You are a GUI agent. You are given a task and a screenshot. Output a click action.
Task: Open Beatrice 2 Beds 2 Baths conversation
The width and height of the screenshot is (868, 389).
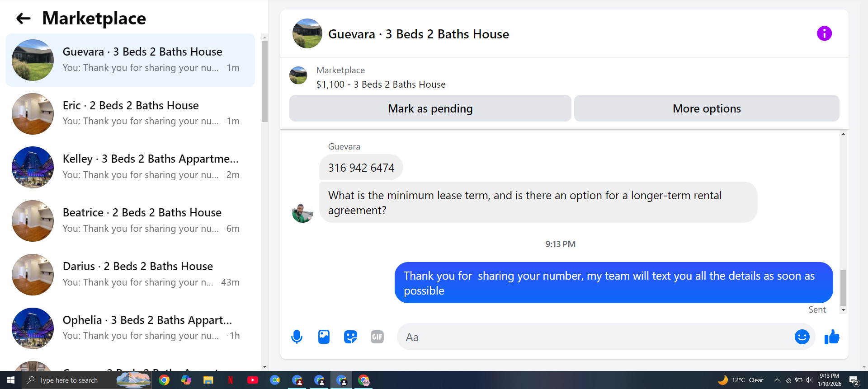[130, 221]
